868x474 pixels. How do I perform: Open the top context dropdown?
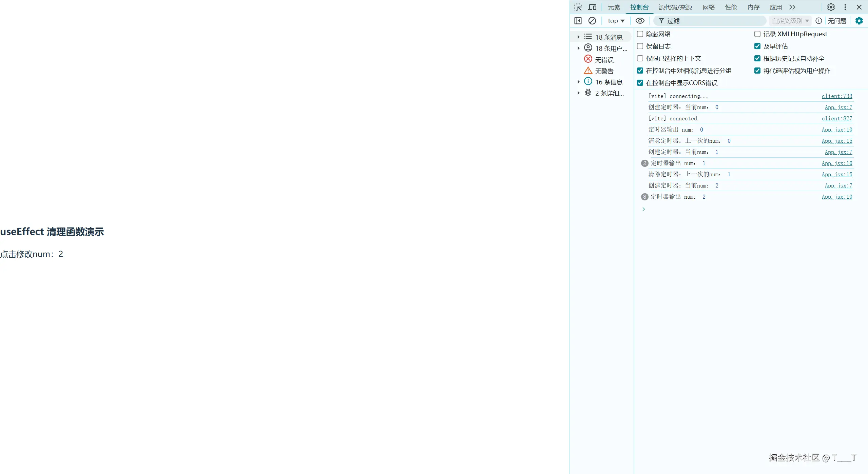click(616, 21)
